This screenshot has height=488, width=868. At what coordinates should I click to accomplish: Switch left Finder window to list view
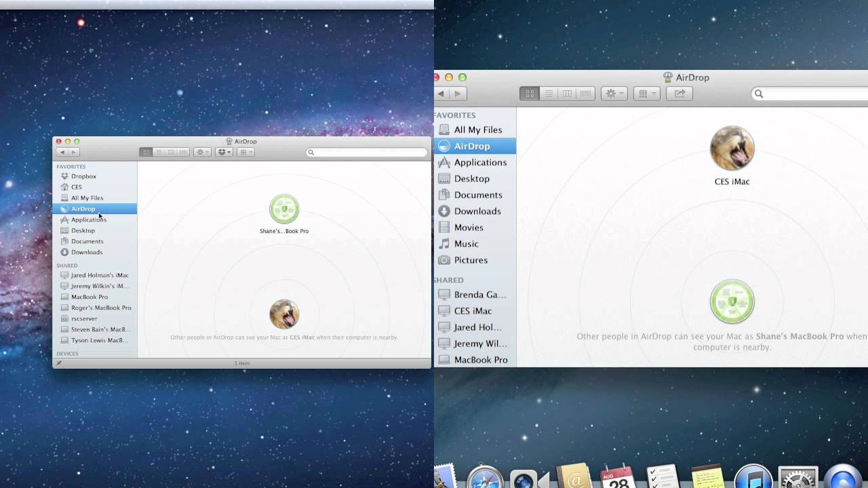point(158,152)
